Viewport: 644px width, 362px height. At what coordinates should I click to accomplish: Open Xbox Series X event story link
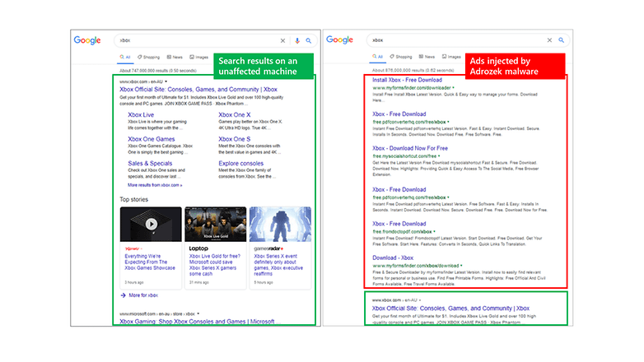pyautogui.click(x=278, y=265)
